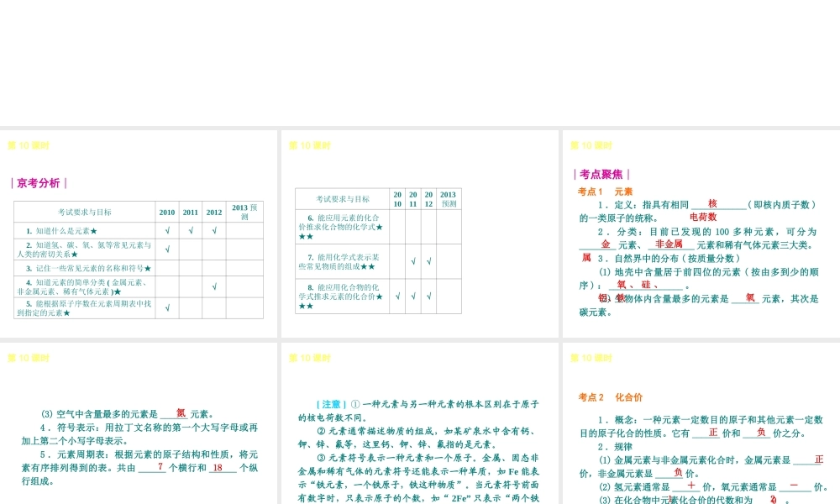Click the 考点聚焦 heading
This screenshot has height=504, width=840.
click(x=601, y=174)
